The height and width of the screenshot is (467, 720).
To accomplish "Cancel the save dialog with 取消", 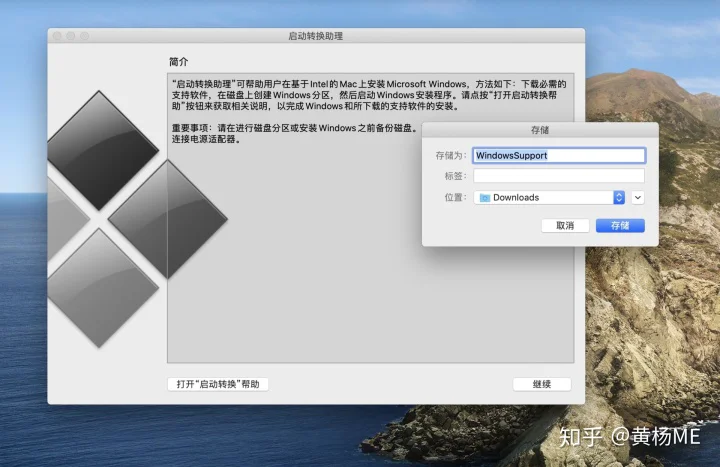I will coord(565,225).
